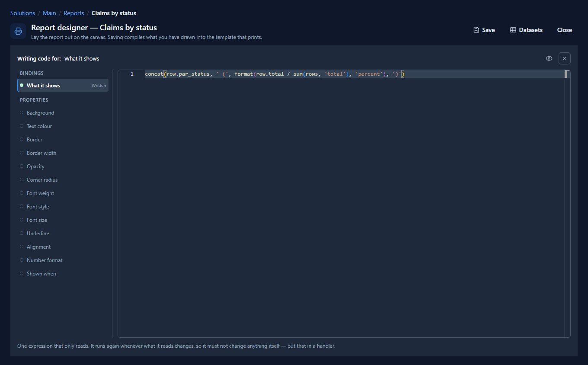Close the code panel with the X button
The height and width of the screenshot is (365, 588).
(565, 58)
